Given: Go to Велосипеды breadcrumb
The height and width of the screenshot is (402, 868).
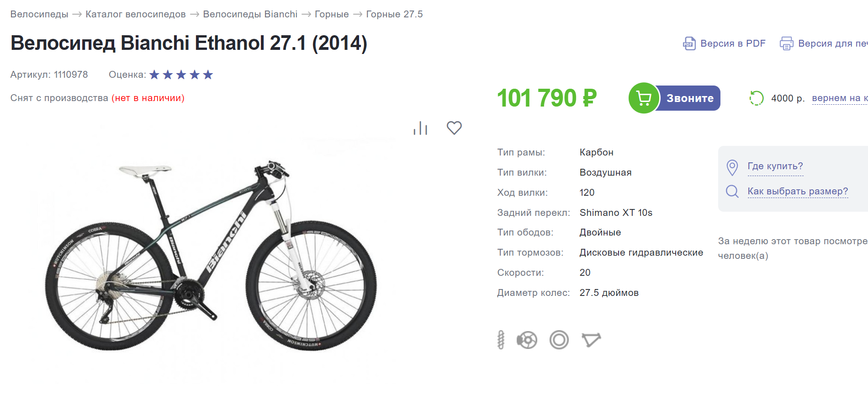Looking at the screenshot, I should tap(39, 14).
